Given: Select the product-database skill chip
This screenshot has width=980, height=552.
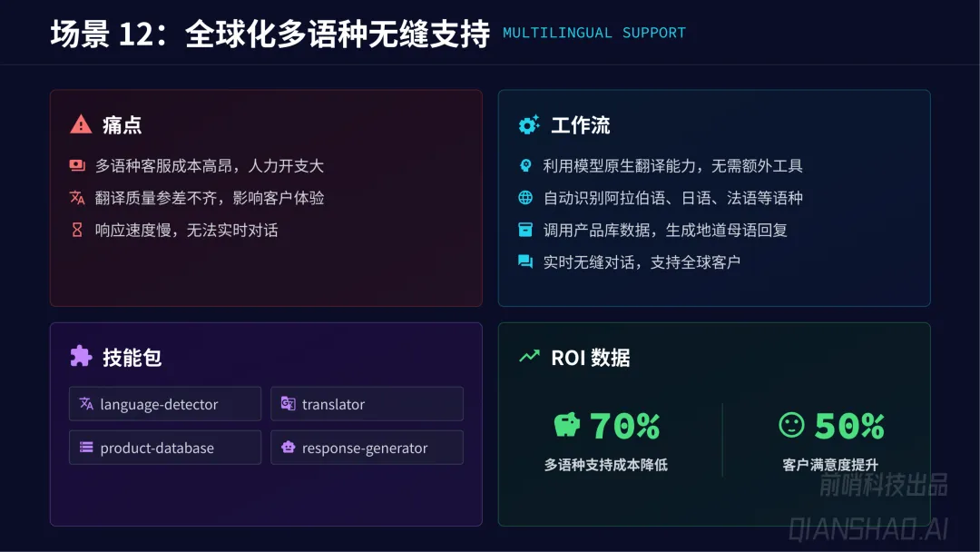Looking at the screenshot, I should point(165,448).
